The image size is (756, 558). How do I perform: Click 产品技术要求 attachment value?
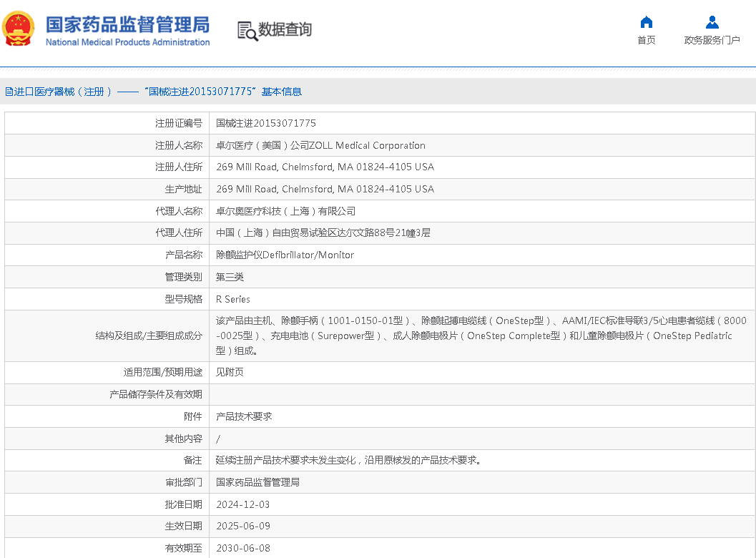[243, 416]
